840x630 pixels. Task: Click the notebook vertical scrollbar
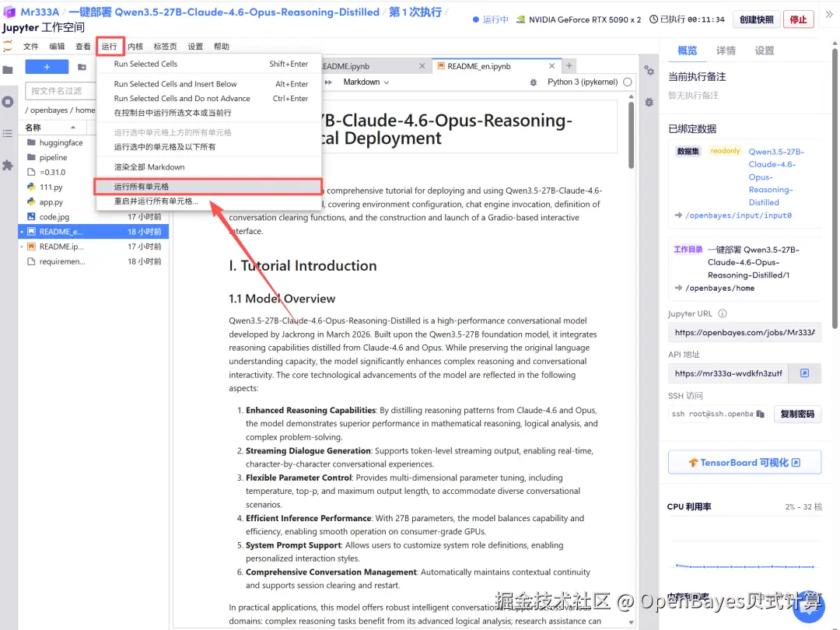[x=631, y=134]
